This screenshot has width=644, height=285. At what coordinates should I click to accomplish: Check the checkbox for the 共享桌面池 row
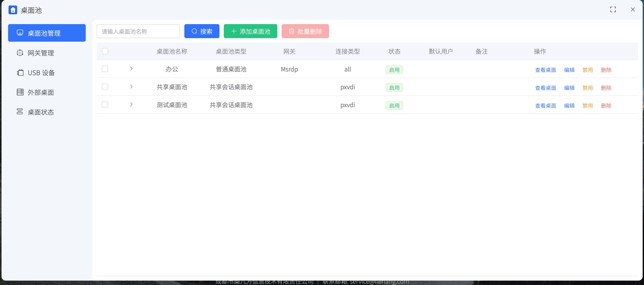click(x=105, y=87)
